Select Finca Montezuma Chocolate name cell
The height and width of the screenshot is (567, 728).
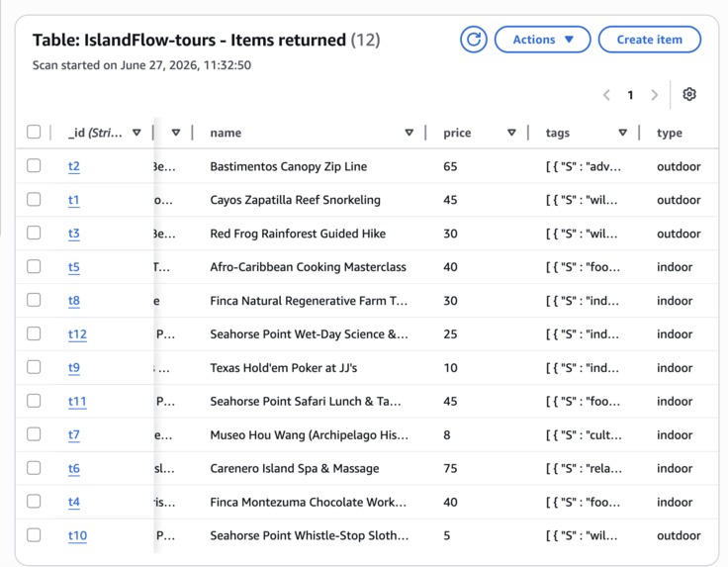pos(309,502)
